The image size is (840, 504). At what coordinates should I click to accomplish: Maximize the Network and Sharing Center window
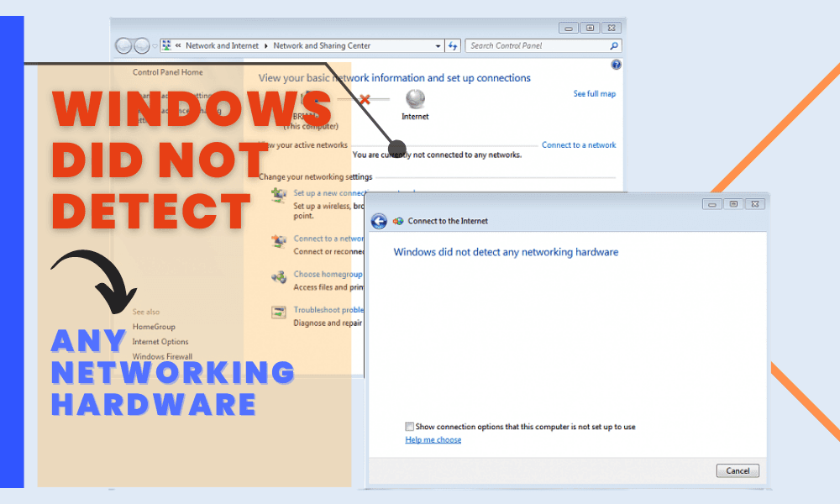click(x=590, y=28)
